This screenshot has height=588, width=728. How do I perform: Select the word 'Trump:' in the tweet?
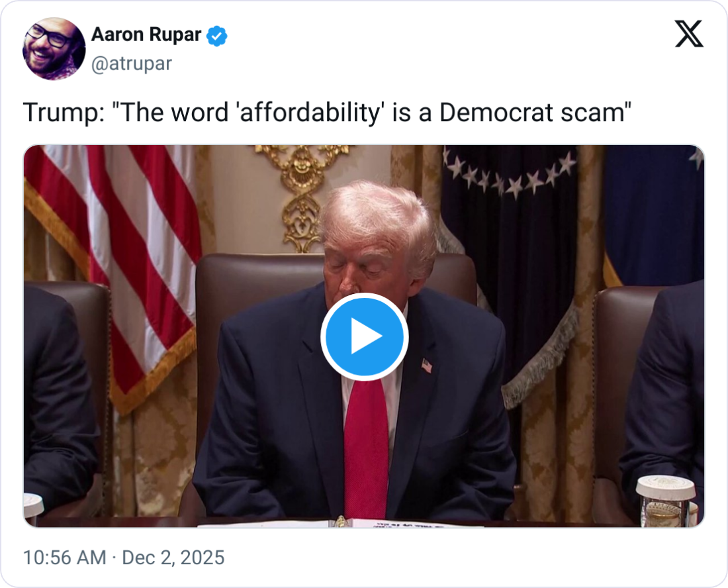click(x=64, y=113)
